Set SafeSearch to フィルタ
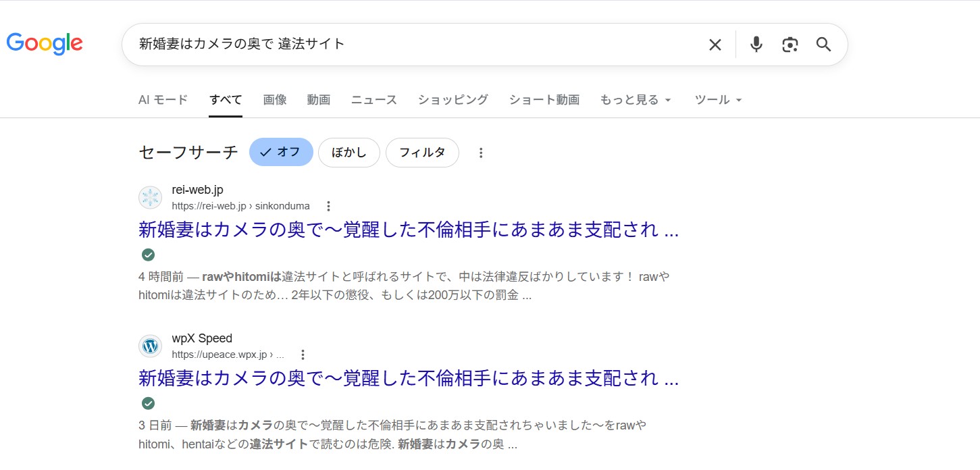The width and height of the screenshot is (980, 470). click(422, 152)
